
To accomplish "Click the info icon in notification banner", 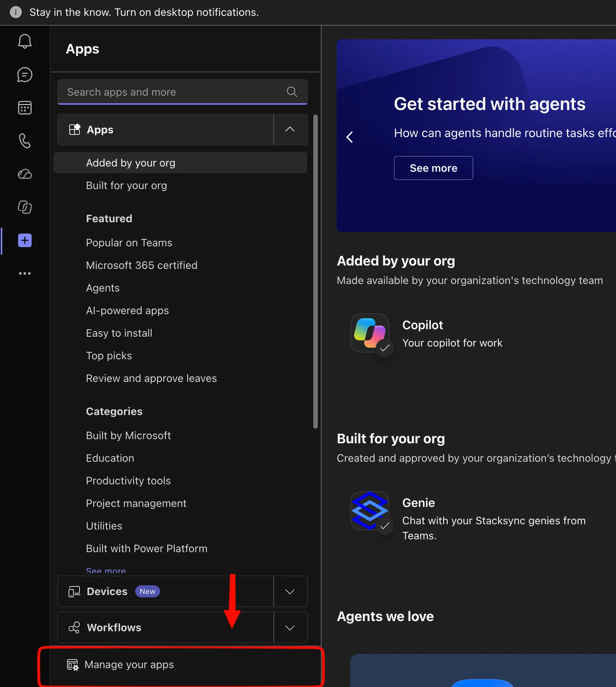I will (16, 12).
